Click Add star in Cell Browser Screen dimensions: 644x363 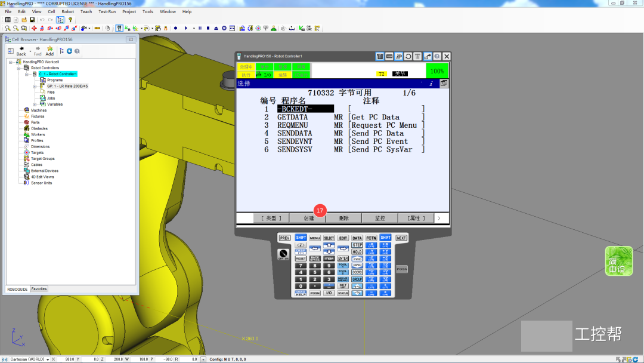[49, 51]
